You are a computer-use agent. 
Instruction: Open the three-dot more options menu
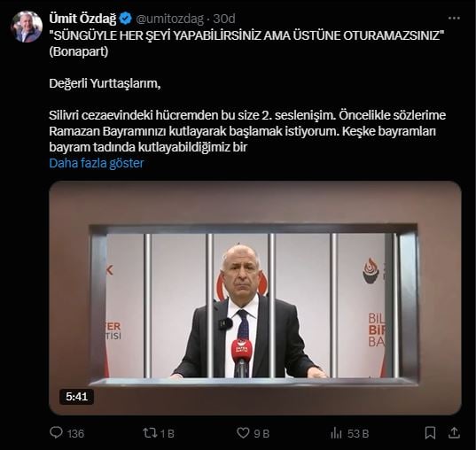[454, 19]
